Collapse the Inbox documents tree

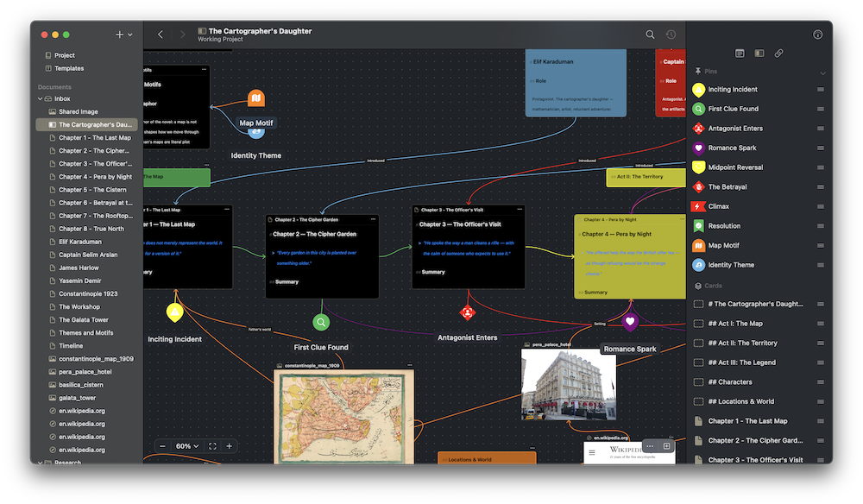(40, 98)
